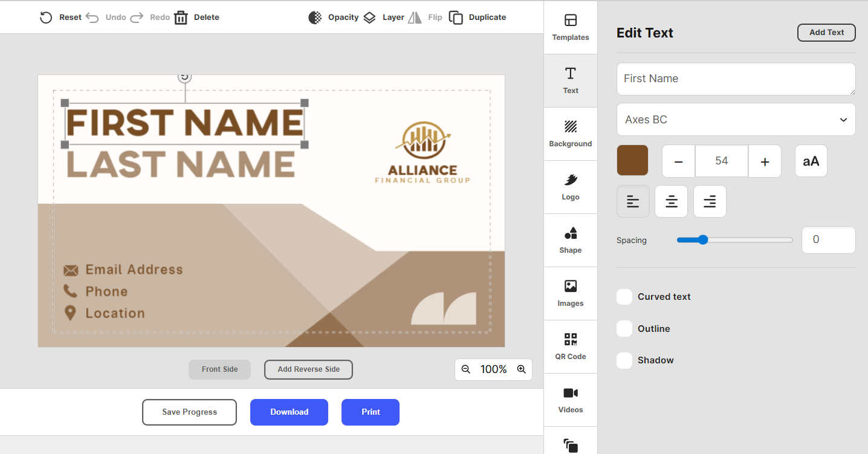The width and height of the screenshot is (868, 454).
Task: Click the Flip icon
Action: [x=415, y=18]
